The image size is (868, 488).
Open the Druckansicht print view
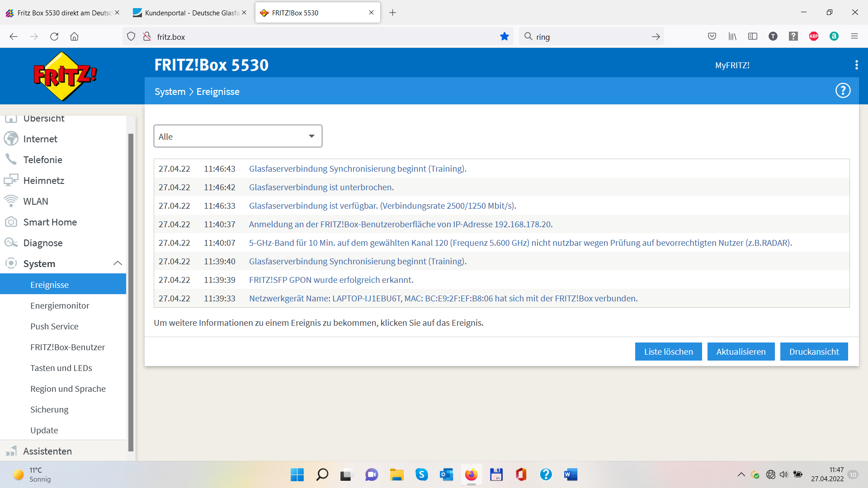tap(814, 352)
